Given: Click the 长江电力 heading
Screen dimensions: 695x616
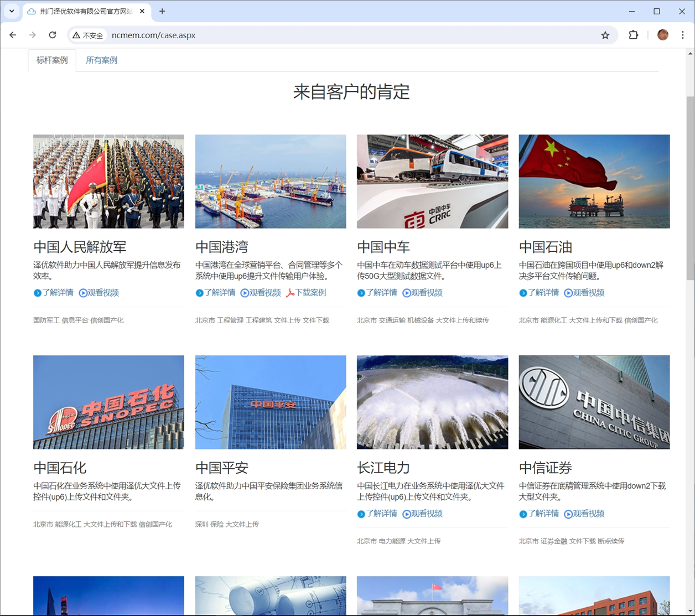Looking at the screenshot, I should click(383, 468).
